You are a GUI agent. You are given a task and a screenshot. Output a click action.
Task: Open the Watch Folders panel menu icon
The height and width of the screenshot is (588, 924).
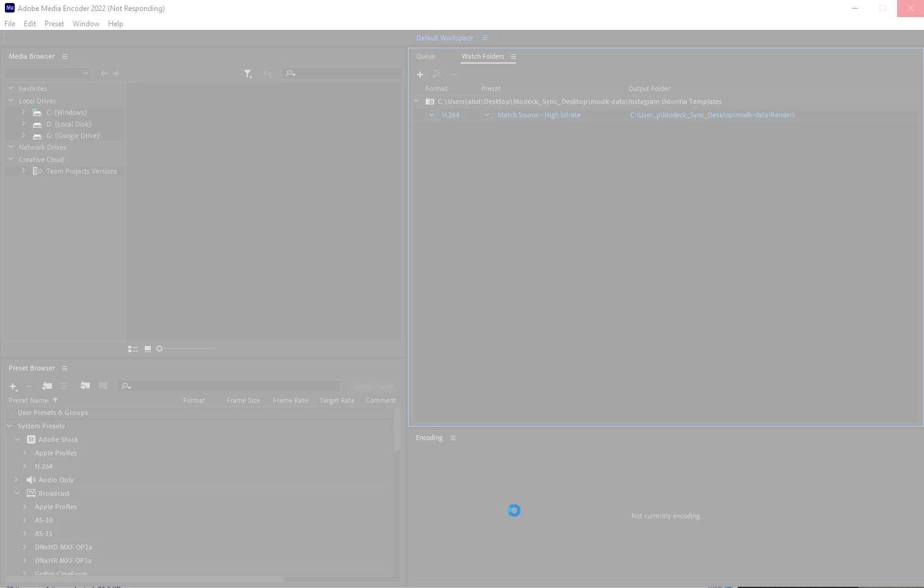(x=514, y=57)
